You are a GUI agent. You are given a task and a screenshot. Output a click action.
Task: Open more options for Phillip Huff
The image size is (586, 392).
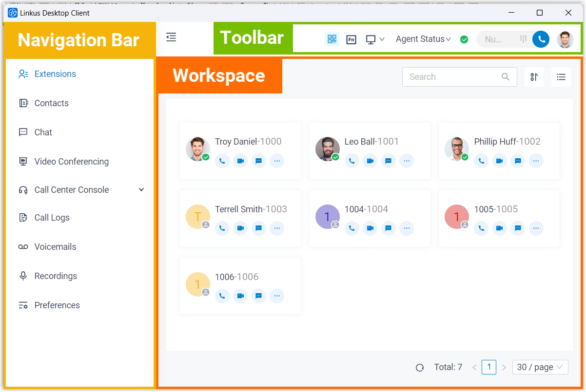tap(536, 161)
